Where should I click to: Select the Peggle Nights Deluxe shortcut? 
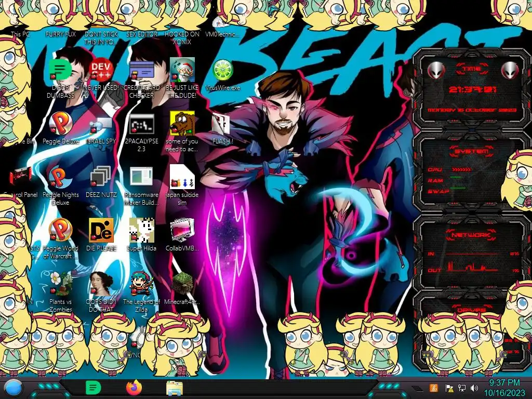(60, 177)
